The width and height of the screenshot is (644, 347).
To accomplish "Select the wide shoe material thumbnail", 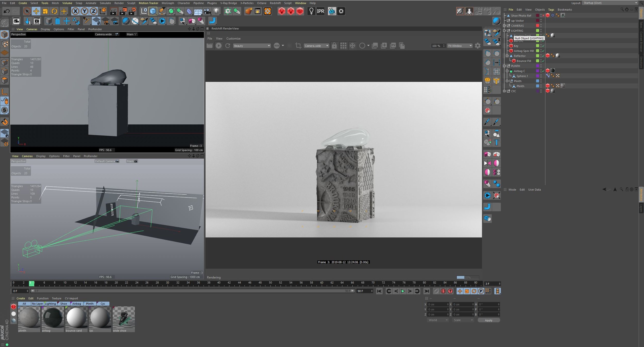I will (x=124, y=318).
